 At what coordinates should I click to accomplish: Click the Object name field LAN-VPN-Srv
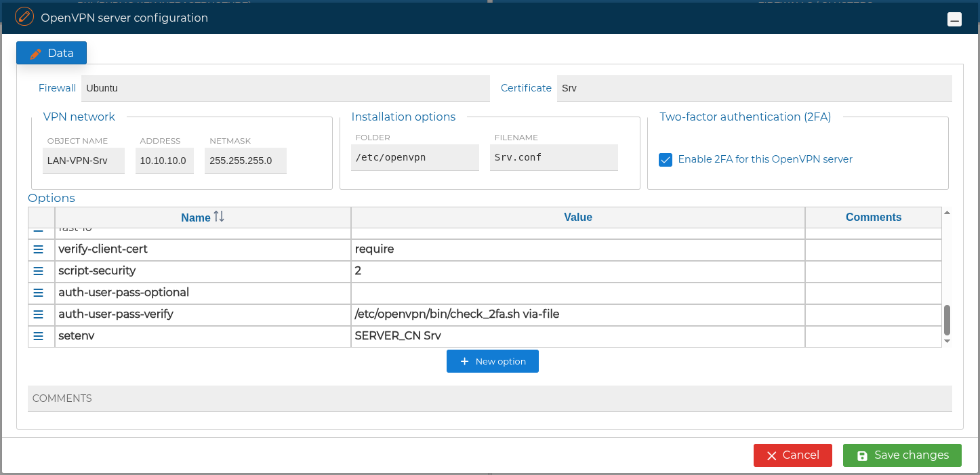coord(83,161)
